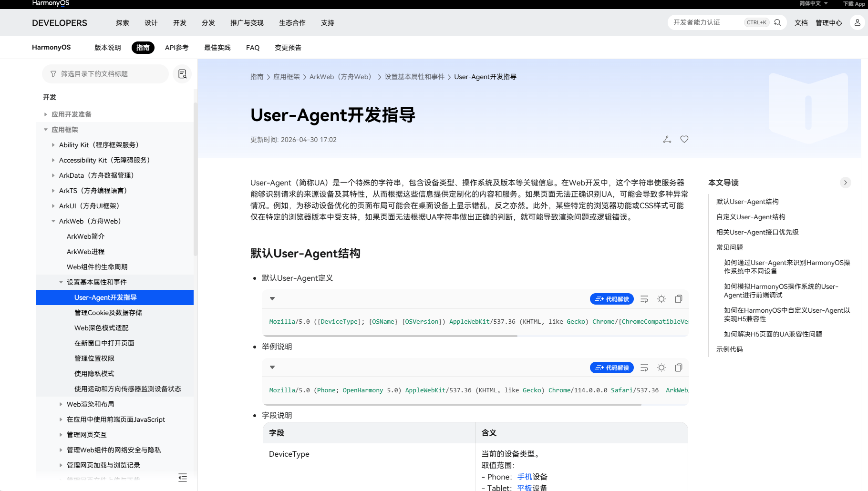Expand ArkData（方舟数据管理）node
868x491 pixels.
53,175
